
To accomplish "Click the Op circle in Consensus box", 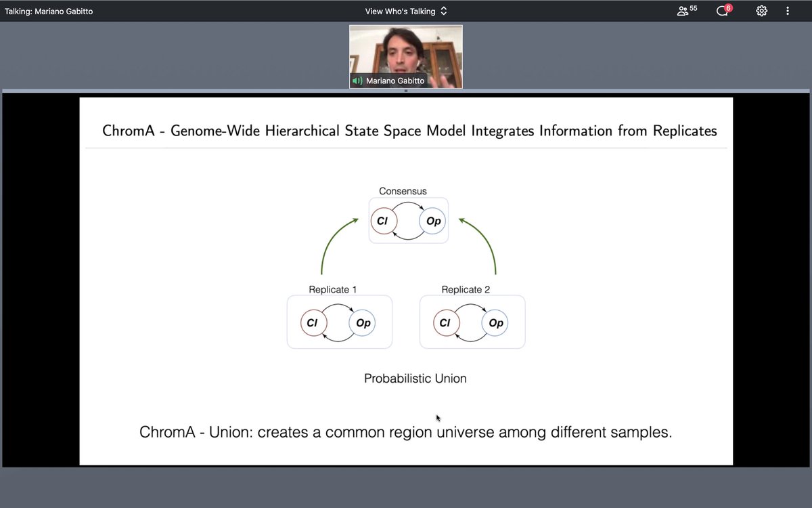I will click(x=433, y=221).
